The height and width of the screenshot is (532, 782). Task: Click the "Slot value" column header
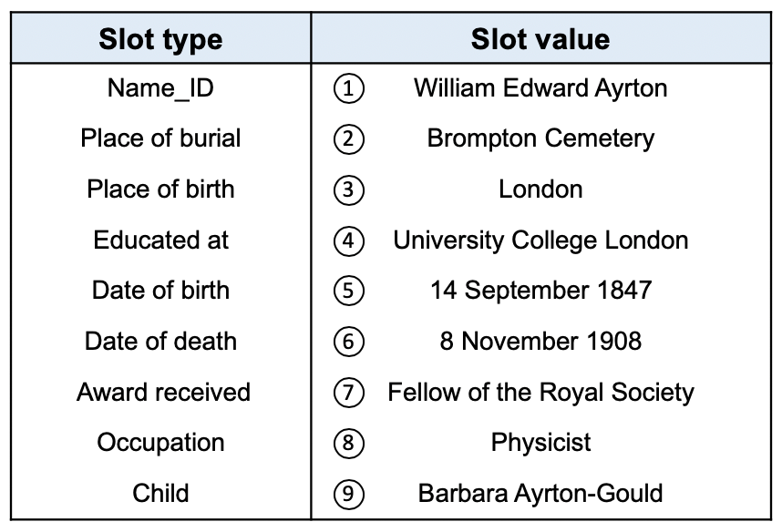pos(540,39)
